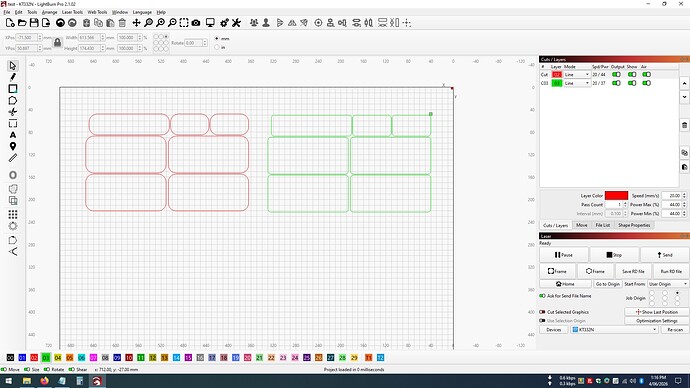Enable Cut Selected Graphics switch
The image size is (690, 388).
pos(542,312)
